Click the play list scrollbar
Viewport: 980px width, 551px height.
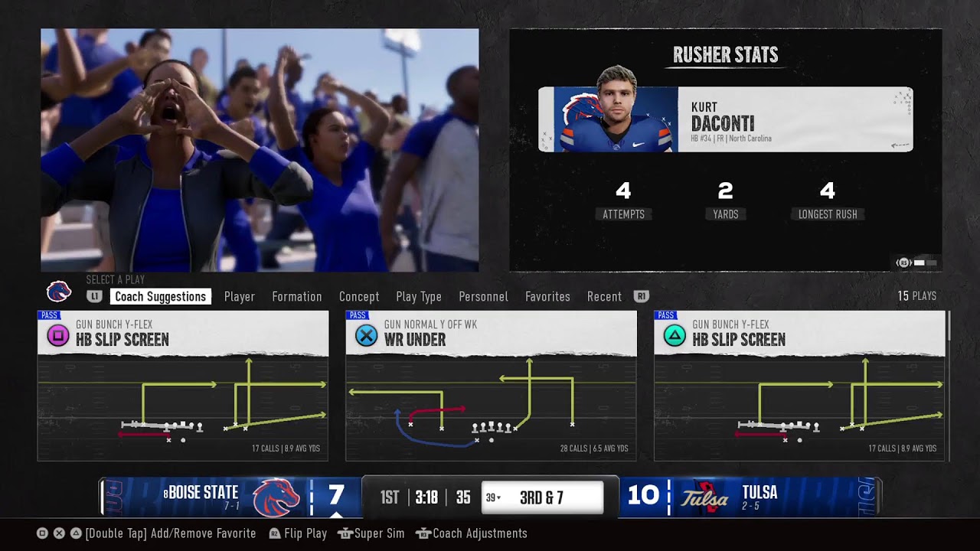948,325
